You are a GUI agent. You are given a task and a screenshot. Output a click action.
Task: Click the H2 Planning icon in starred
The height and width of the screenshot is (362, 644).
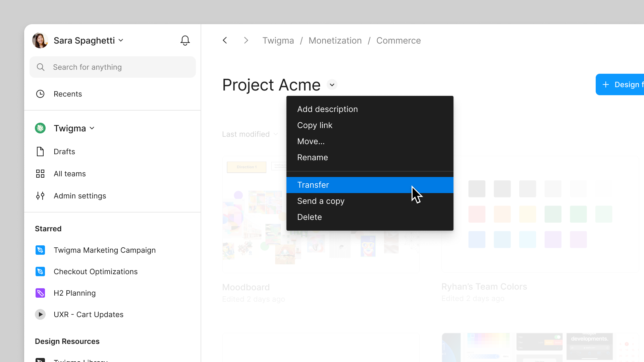click(x=40, y=293)
